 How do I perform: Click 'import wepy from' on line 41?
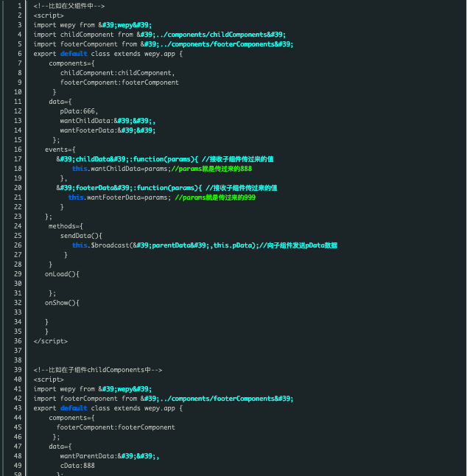[64, 389]
